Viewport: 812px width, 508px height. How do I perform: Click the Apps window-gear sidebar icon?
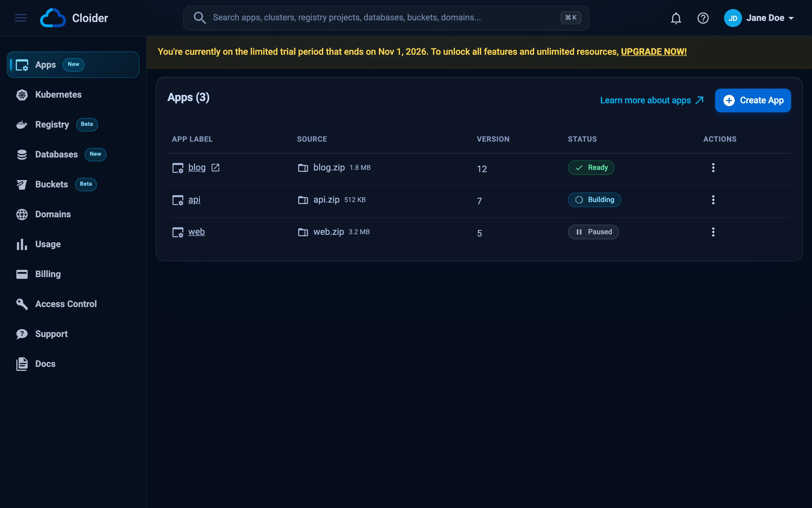(x=22, y=65)
